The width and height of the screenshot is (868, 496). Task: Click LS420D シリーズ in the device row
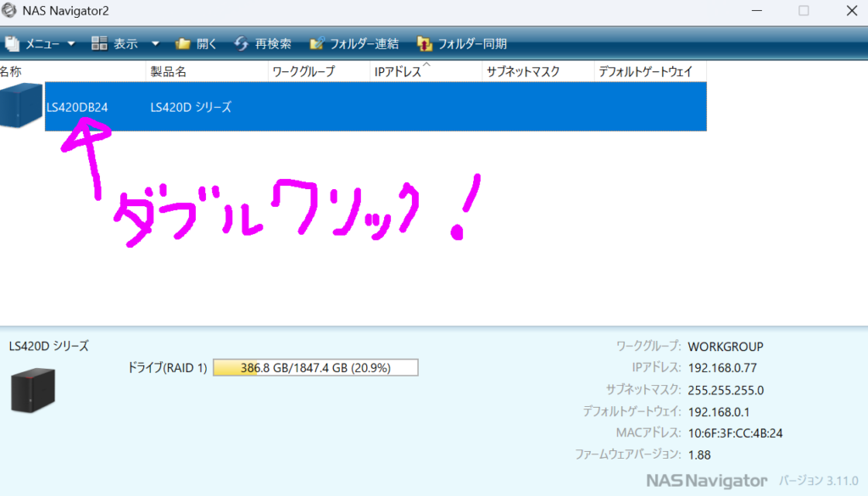[x=191, y=108]
